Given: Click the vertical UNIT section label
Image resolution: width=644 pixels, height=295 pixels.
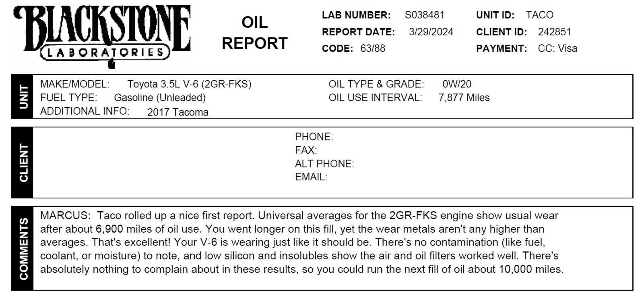Looking at the screenshot, I should tap(23, 97).
